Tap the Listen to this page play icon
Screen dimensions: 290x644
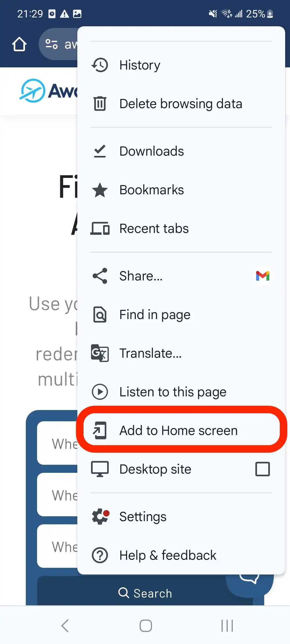100,392
